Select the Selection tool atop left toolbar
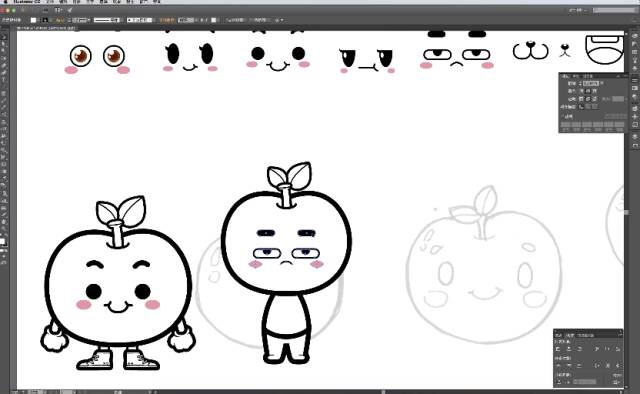This screenshot has width=640, height=394. (4, 37)
